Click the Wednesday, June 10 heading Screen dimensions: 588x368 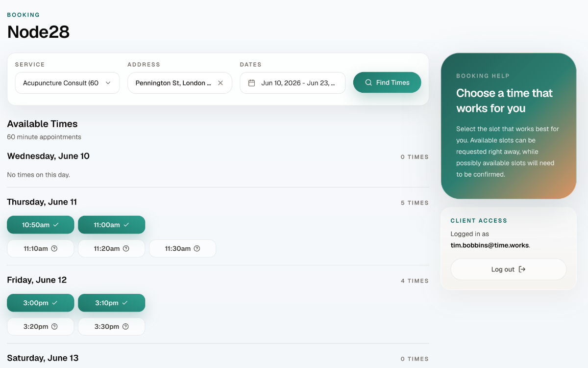49,156
